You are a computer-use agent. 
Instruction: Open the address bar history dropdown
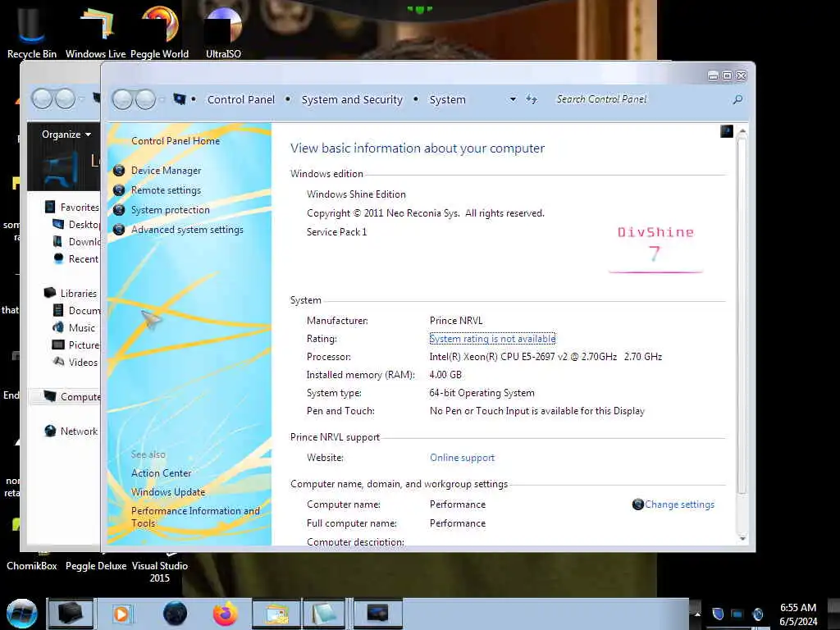pyautogui.click(x=513, y=99)
